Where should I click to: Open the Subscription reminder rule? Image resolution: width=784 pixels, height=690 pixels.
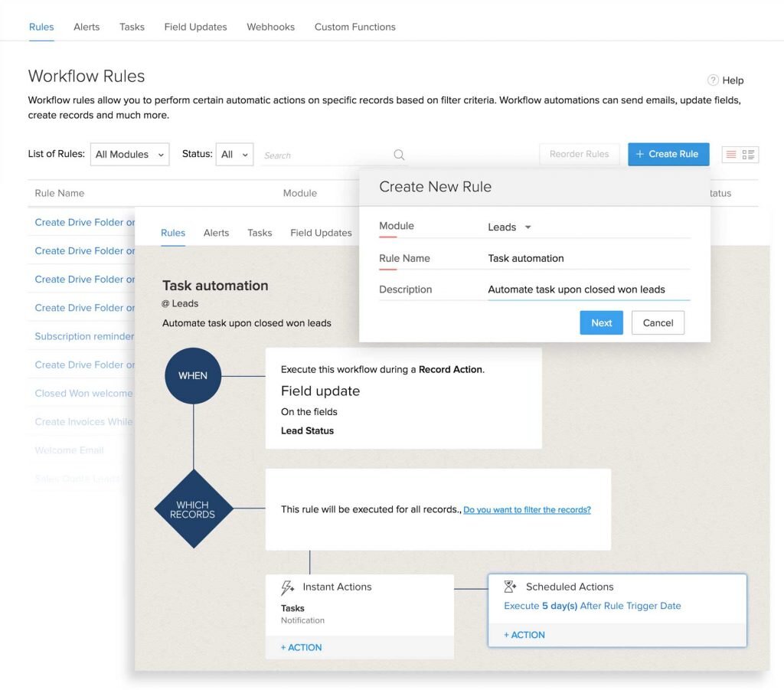click(x=84, y=336)
